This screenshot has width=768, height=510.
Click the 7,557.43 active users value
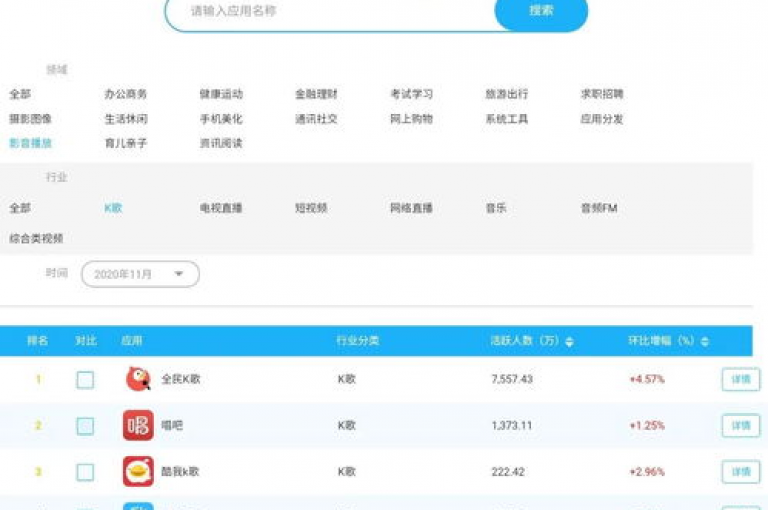click(x=512, y=379)
